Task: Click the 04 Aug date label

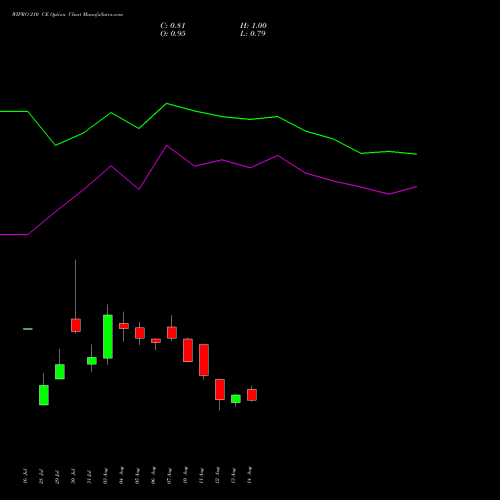Action: click(x=121, y=476)
